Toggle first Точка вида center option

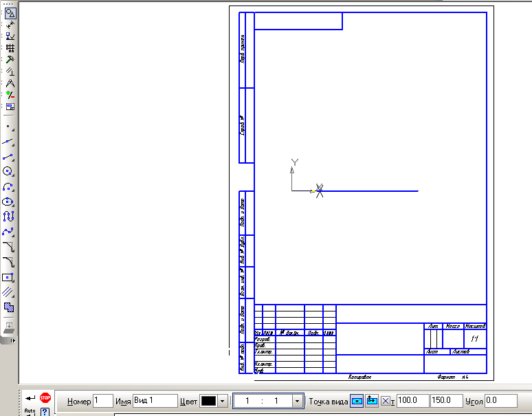point(357,401)
